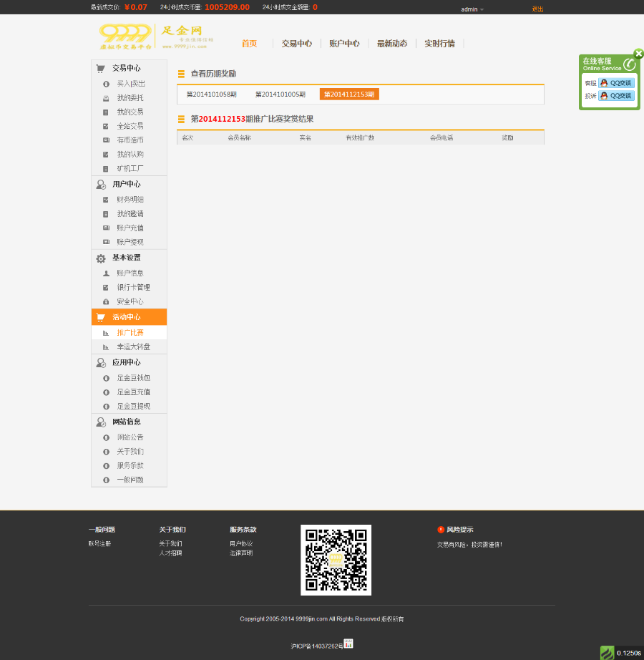Screen dimensions: 644x660
Task: Open footer 人才招聘 link
Action: 170,553
